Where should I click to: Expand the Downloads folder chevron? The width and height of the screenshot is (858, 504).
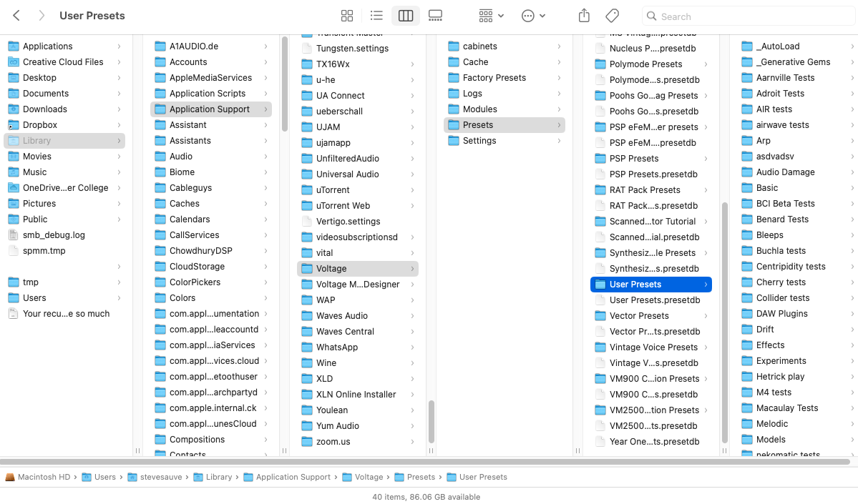click(x=119, y=109)
